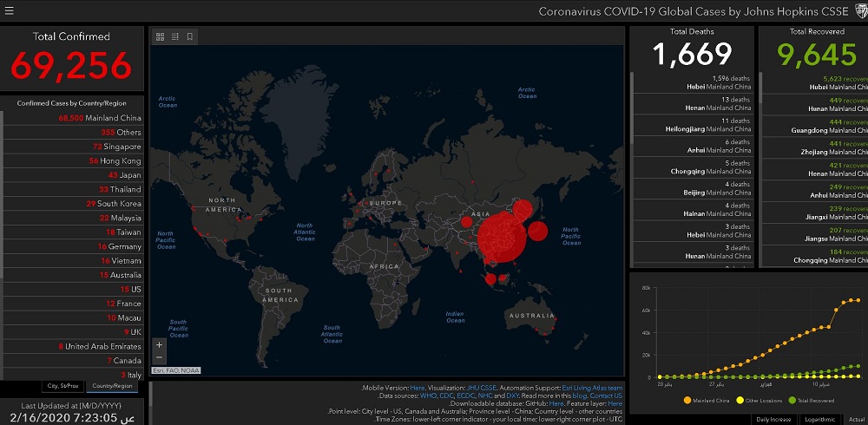Select Singapore in the confirmed cases list
The image size is (868, 425).
73,147
